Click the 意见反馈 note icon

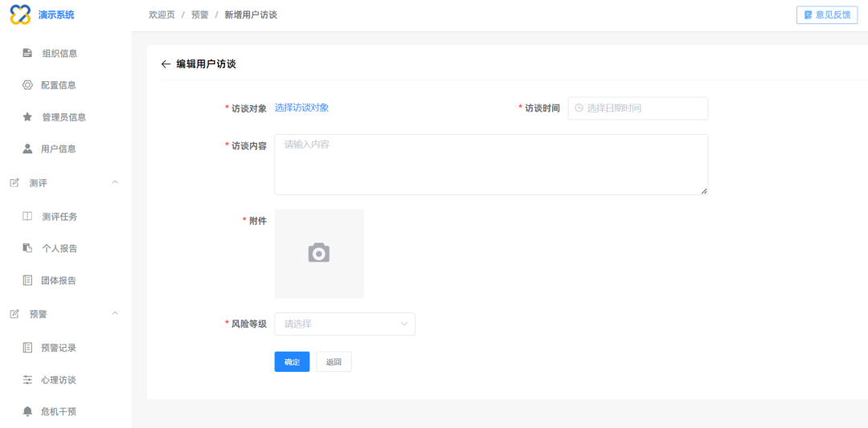coord(809,15)
